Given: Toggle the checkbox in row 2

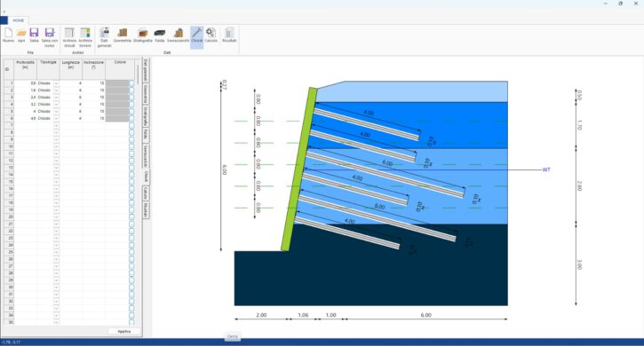Looking at the screenshot, I should [x=131, y=90].
